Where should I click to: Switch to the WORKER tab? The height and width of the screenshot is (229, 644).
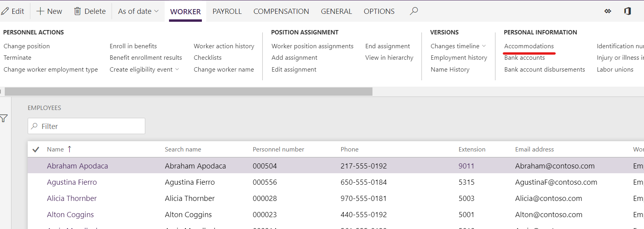coord(185,11)
